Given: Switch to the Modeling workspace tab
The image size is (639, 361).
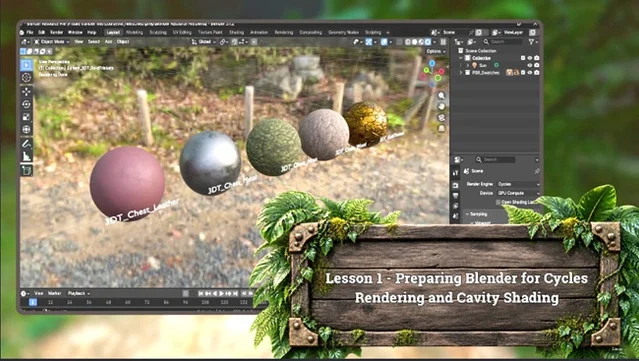Looking at the screenshot, I should [134, 32].
